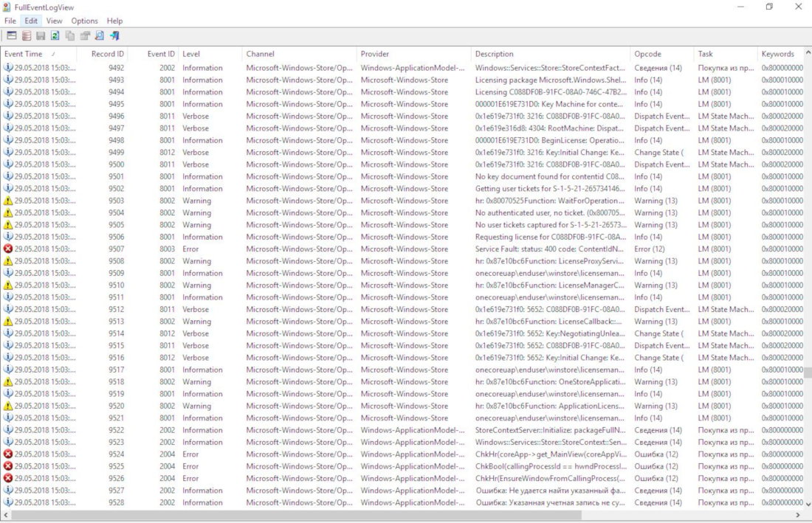The height and width of the screenshot is (523, 812).
Task: Select record ID cell 9500
Action: click(116, 164)
